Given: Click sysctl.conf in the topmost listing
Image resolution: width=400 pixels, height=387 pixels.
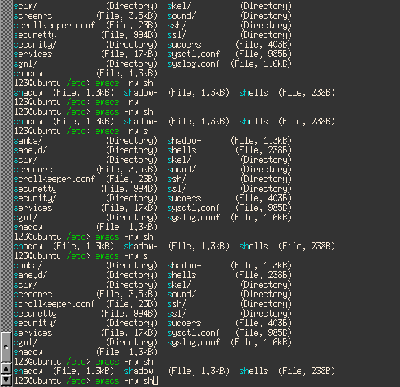Looking at the screenshot, I should pyautogui.click(x=193, y=54).
